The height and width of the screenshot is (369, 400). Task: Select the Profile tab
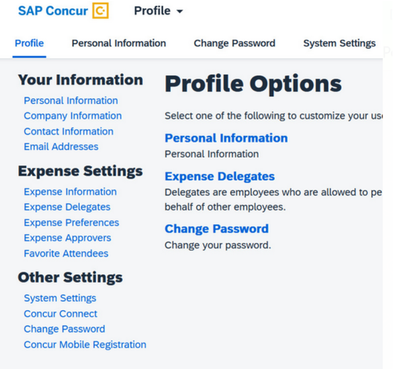click(29, 43)
